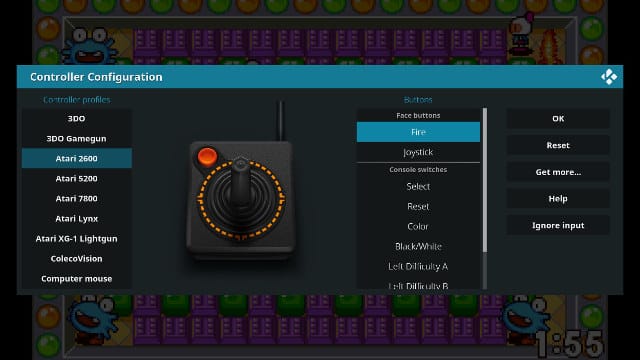
Task: Open the Get more... option
Action: tap(558, 172)
